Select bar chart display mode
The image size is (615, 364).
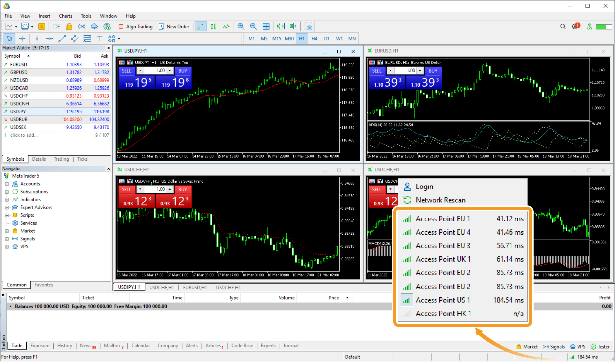coord(201,27)
